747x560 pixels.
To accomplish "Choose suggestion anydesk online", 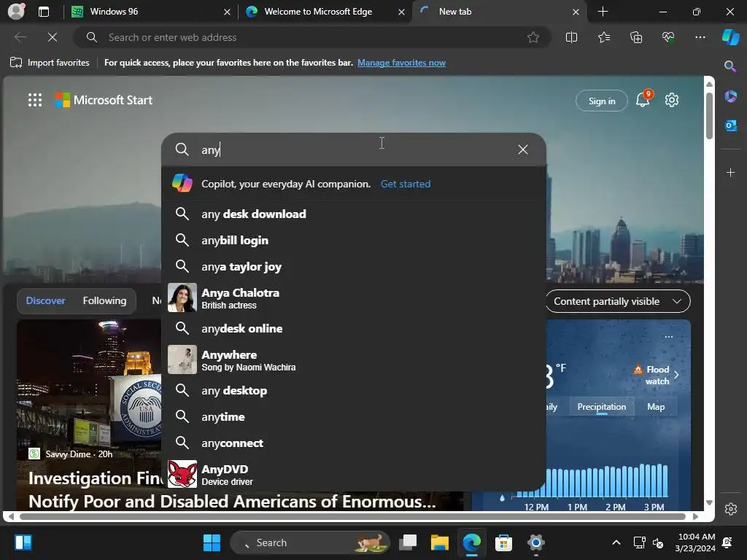I will pyautogui.click(x=354, y=328).
